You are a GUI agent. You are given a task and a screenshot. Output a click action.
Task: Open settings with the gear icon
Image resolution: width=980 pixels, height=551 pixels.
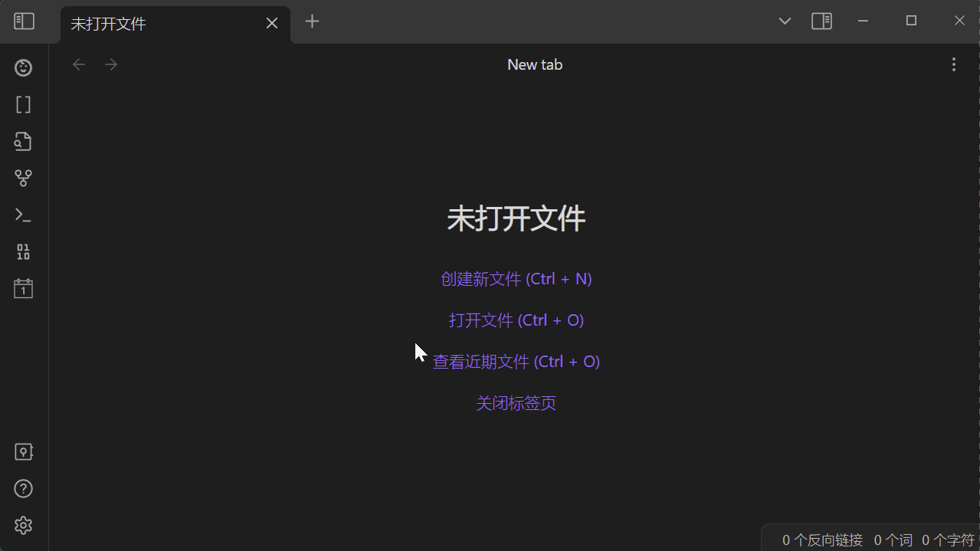tap(23, 525)
